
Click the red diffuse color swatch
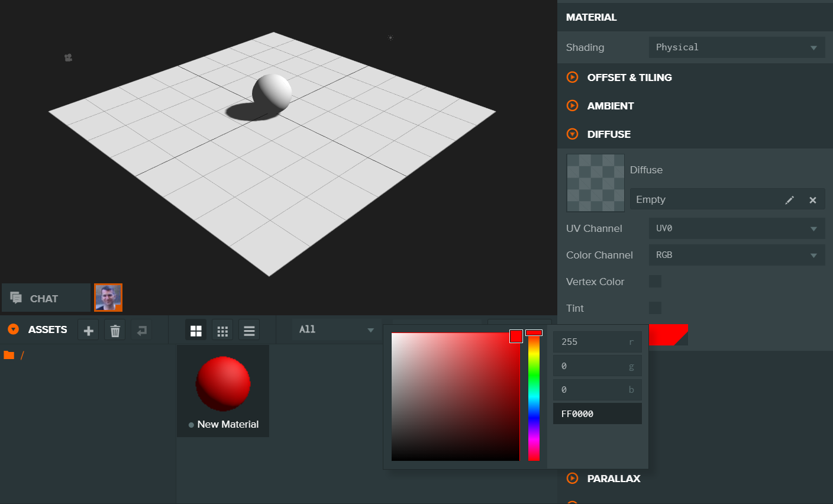point(669,334)
